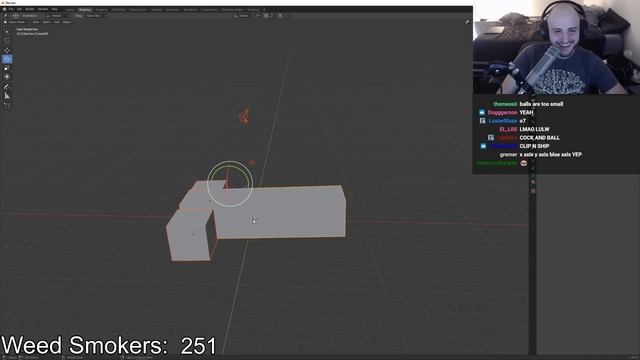The height and width of the screenshot is (360, 640).
Task: Click the small orange light object
Action: 252,162
